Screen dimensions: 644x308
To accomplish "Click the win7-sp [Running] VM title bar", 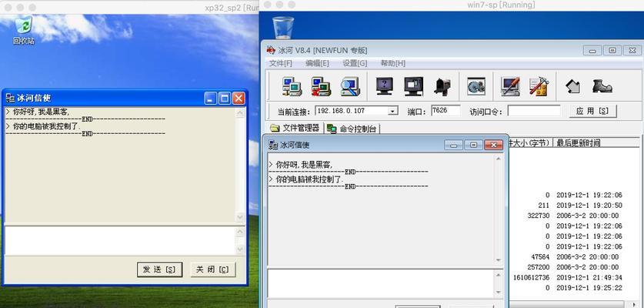I will [452, 5].
